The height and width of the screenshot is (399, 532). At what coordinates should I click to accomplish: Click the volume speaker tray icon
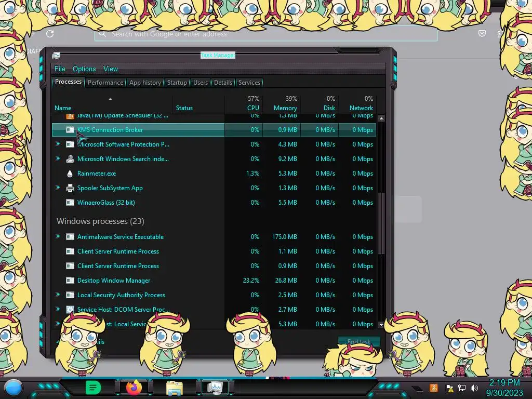tap(474, 388)
